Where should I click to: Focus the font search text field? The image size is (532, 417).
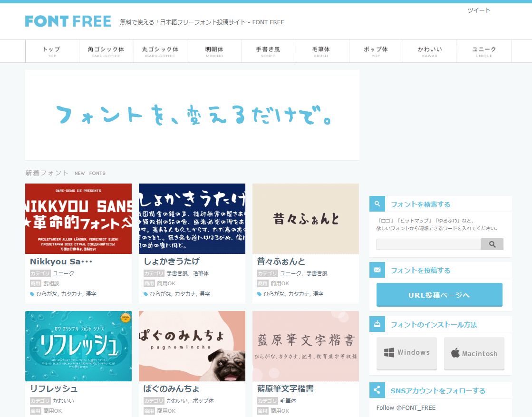tap(428, 244)
